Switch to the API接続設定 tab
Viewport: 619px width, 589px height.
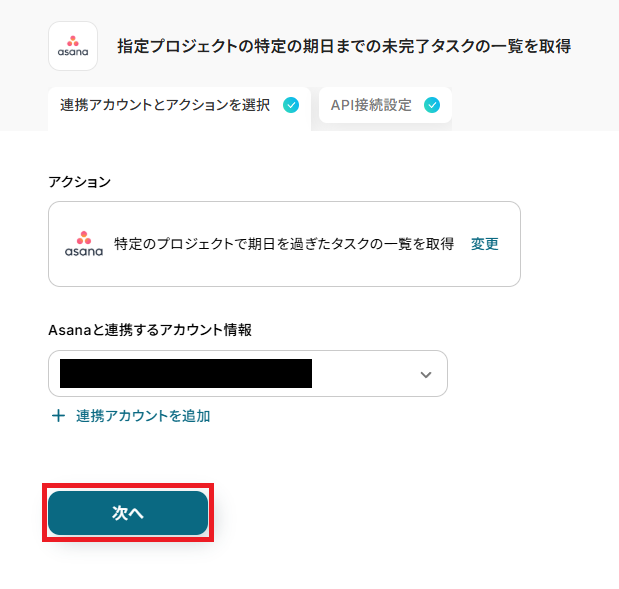point(385,105)
